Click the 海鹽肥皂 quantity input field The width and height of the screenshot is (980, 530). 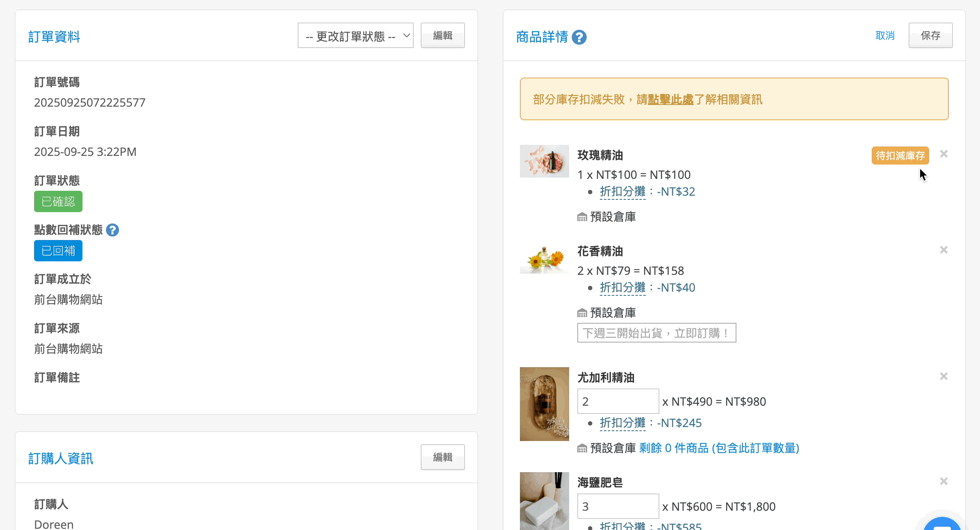[618, 506]
